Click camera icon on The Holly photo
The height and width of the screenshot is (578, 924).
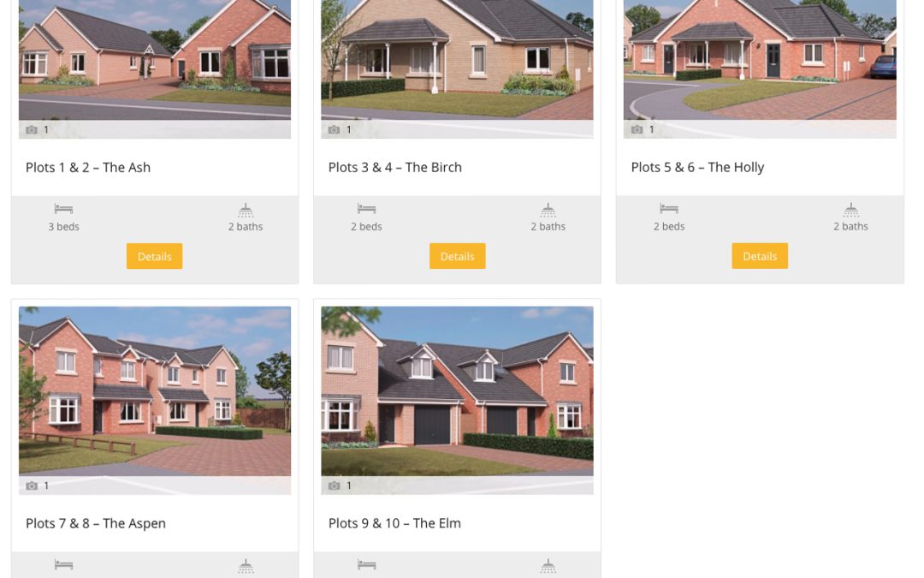click(637, 129)
